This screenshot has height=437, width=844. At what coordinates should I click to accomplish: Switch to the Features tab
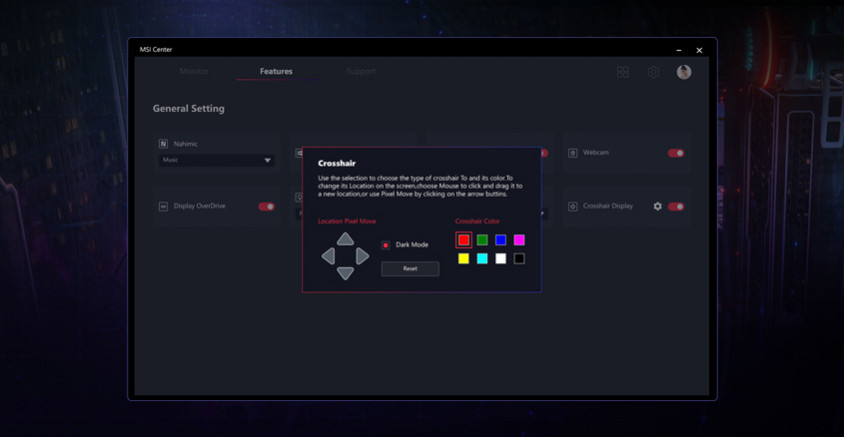coord(276,71)
